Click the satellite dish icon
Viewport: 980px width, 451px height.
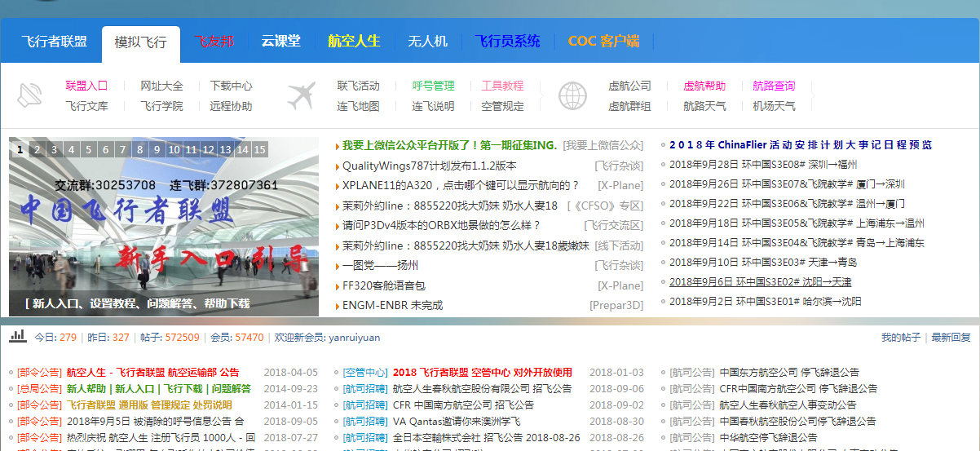[x=31, y=96]
